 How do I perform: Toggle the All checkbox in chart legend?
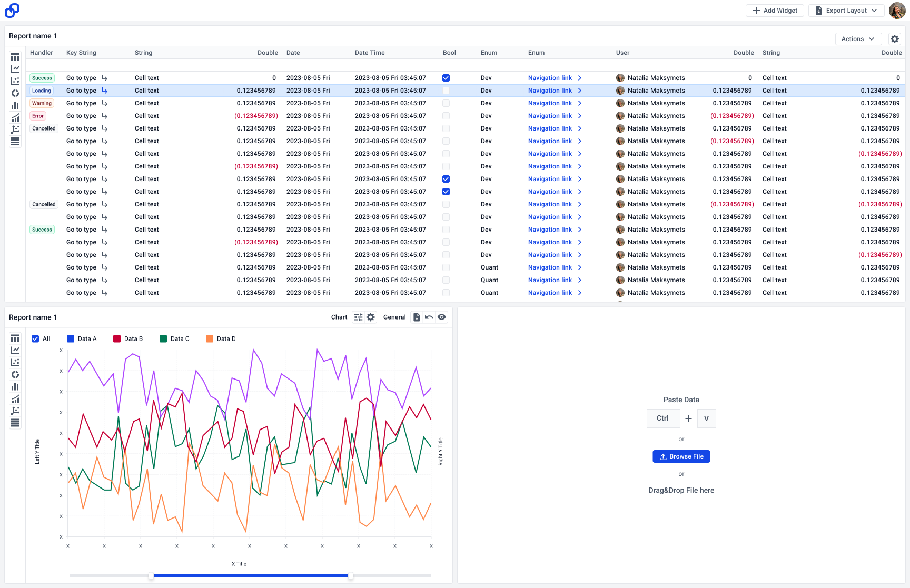(35, 339)
